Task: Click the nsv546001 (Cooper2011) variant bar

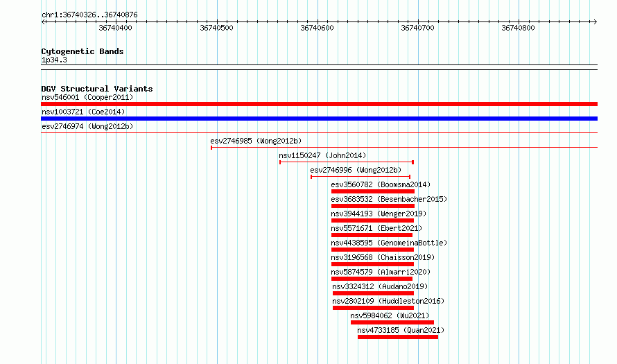Action: [x=319, y=104]
